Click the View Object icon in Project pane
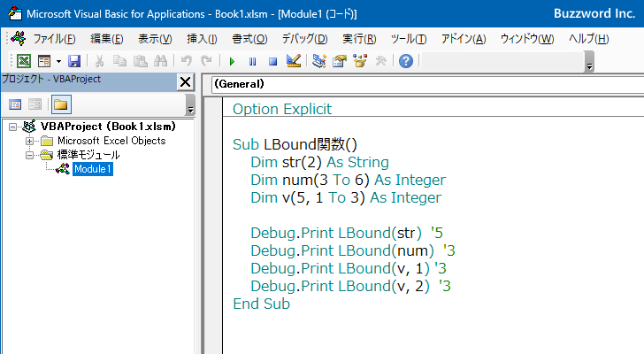This screenshot has height=354, width=644. [x=34, y=104]
